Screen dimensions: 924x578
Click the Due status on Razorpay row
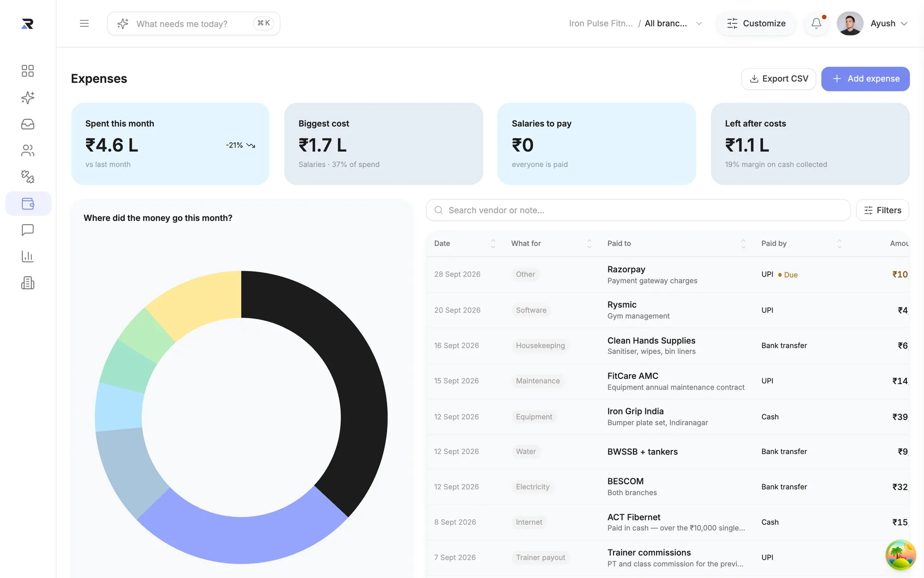coord(788,275)
